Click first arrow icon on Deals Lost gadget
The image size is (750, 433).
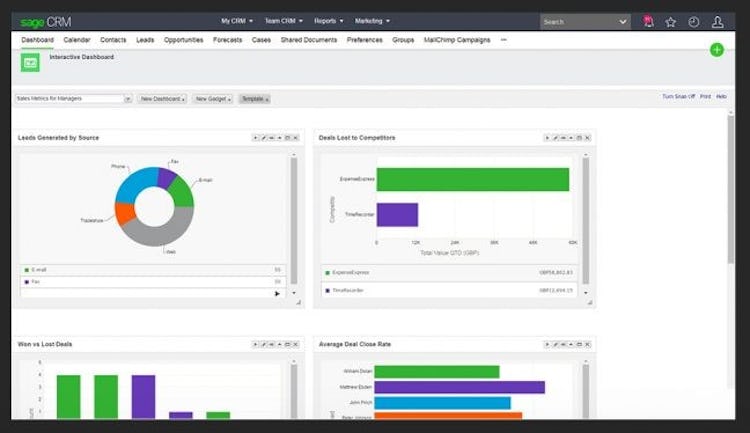pyautogui.click(x=547, y=138)
